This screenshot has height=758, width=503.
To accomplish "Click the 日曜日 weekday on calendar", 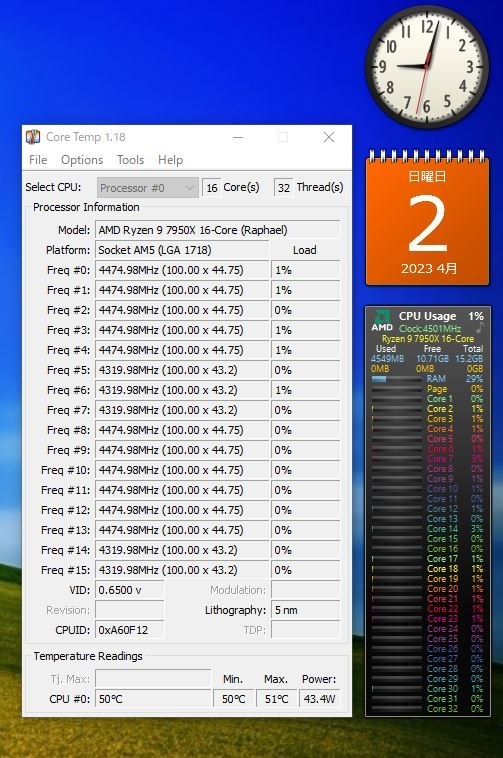I will [x=427, y=176].
